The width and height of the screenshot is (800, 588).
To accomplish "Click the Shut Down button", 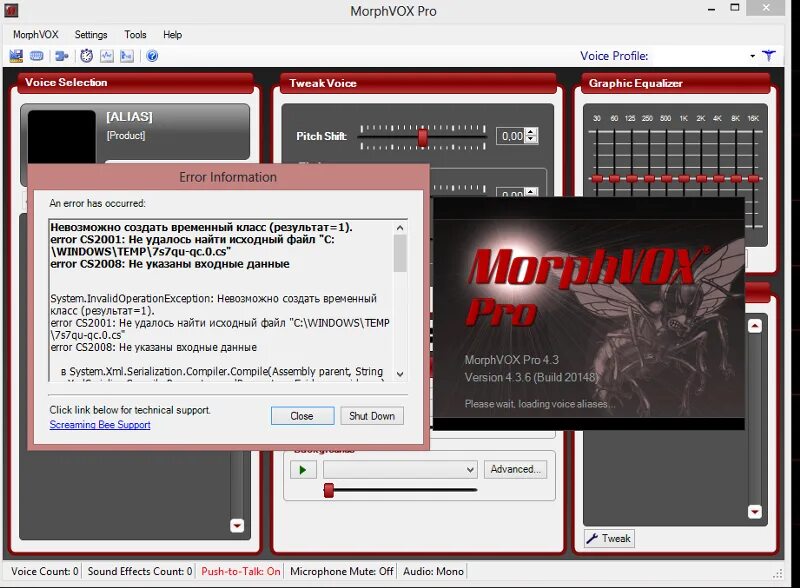I will (372, 416).
